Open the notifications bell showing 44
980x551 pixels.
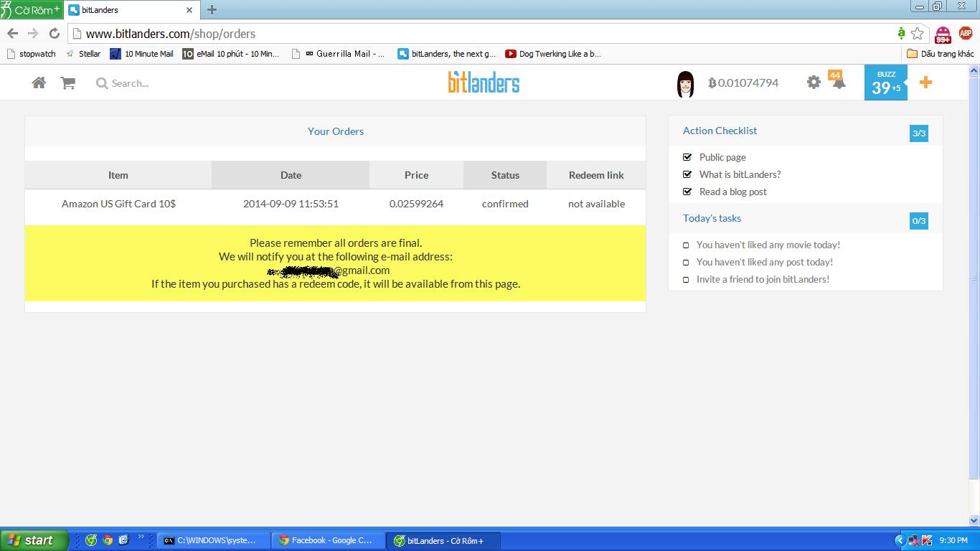(837, 80)
